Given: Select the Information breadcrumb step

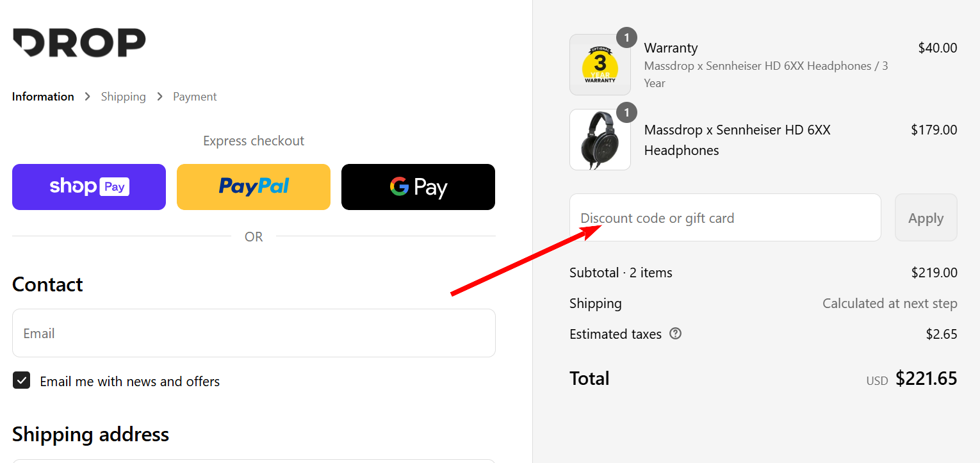Looking at the screenshot, I should [x=43, y=97].
